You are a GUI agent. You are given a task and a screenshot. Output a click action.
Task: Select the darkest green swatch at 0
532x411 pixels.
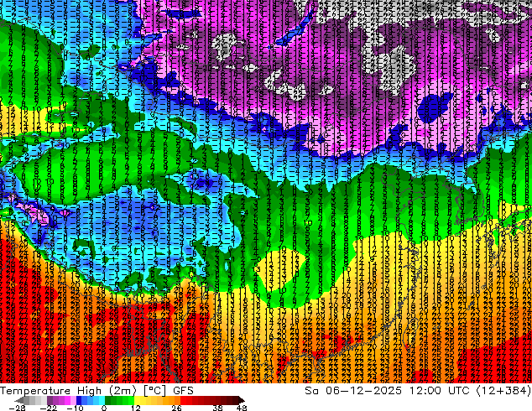[107, 400]
